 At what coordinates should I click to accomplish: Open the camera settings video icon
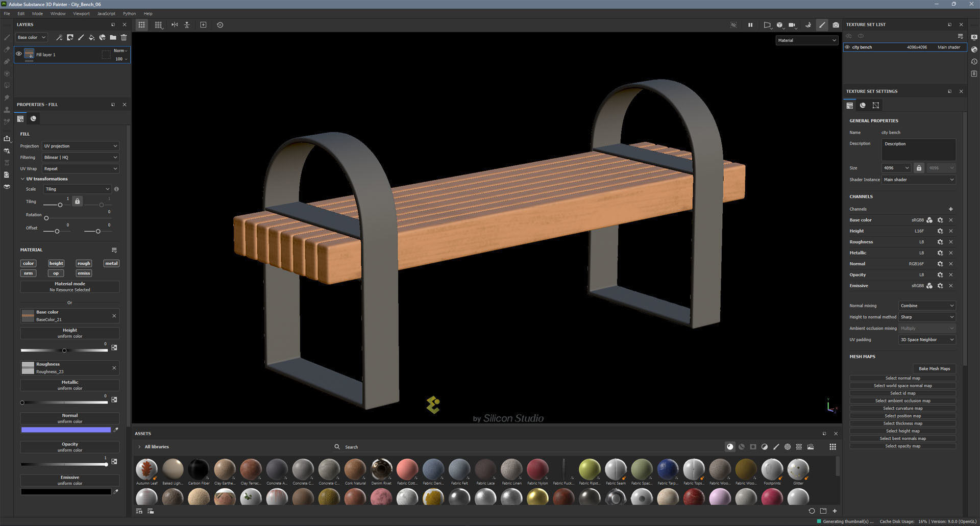(792, 24)
